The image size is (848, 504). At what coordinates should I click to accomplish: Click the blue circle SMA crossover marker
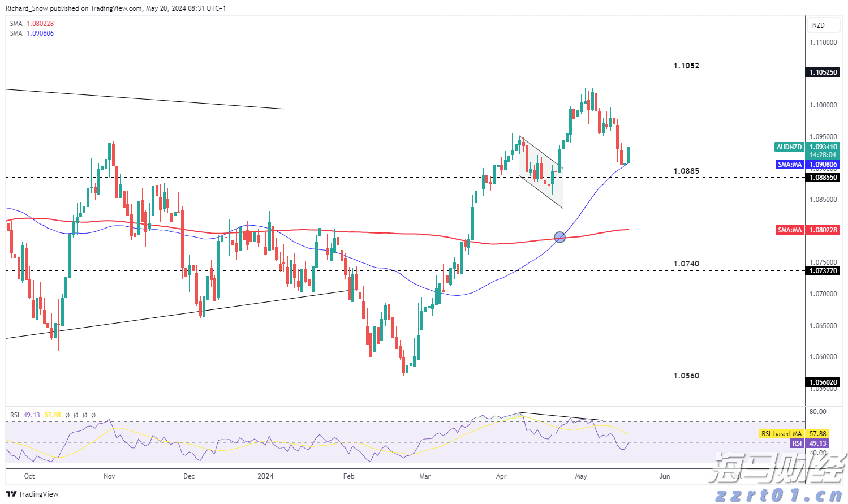point(559,237)
